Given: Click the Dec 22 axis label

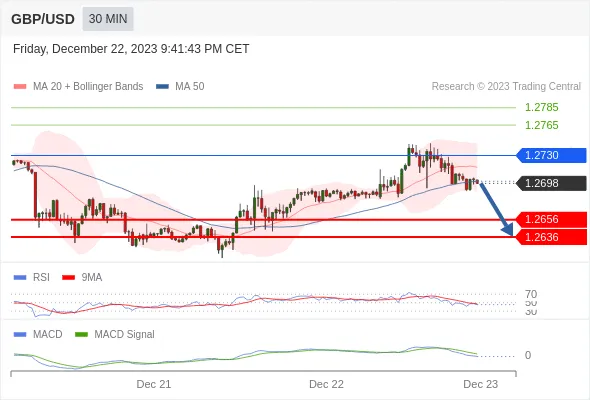Looking at the screenshot, I should [326, 384].
